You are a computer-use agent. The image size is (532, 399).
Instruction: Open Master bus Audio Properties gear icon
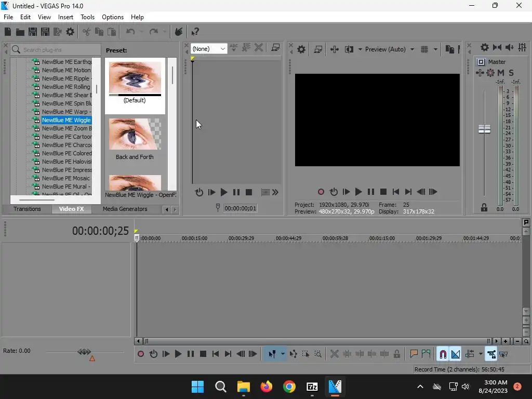[485, 47]
